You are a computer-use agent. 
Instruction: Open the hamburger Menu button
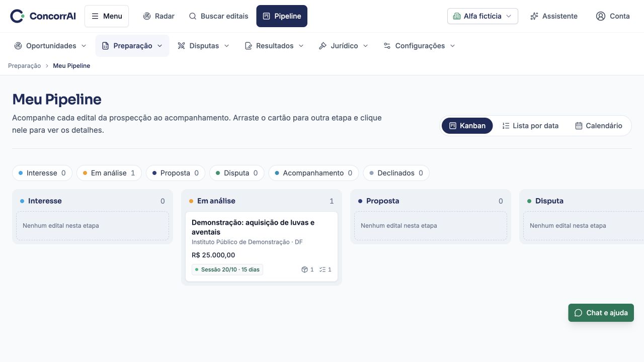(x=107, y=16)
